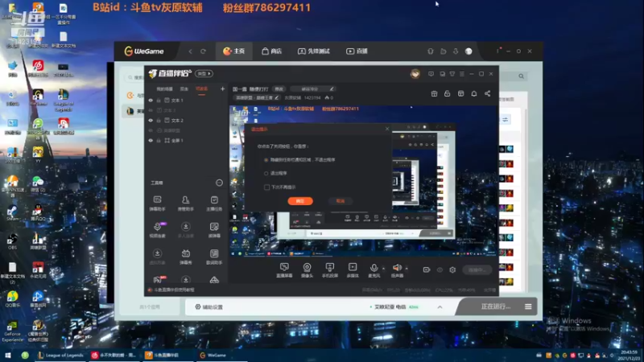Click the mode badge next to the Douyu logo
Image resolution: width=644 pixels, height=362 pixels.
[204, 73]
